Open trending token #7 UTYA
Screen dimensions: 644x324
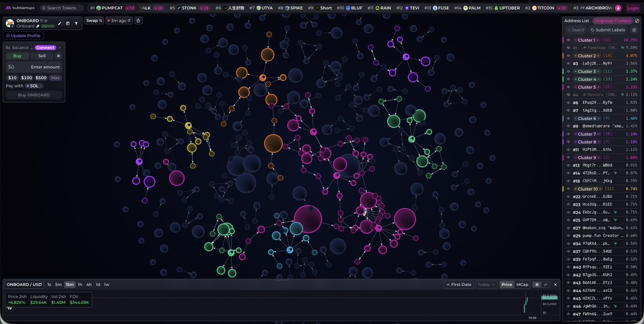click(x=261, y=8)
